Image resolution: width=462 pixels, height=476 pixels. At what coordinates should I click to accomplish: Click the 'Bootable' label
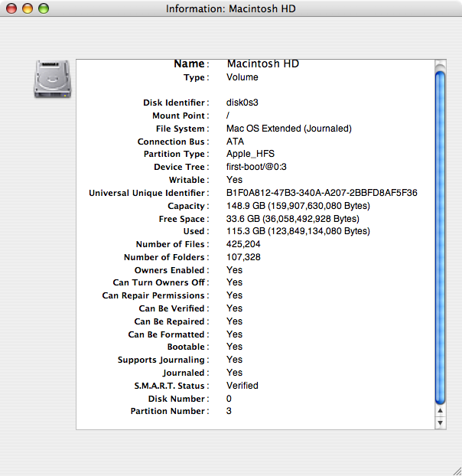click(186, 347)
